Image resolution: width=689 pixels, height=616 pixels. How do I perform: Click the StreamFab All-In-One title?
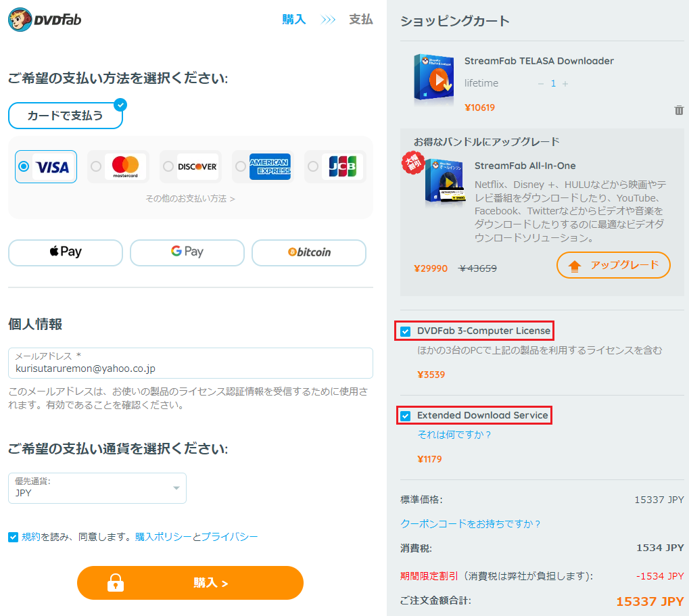tap(525, 166)
